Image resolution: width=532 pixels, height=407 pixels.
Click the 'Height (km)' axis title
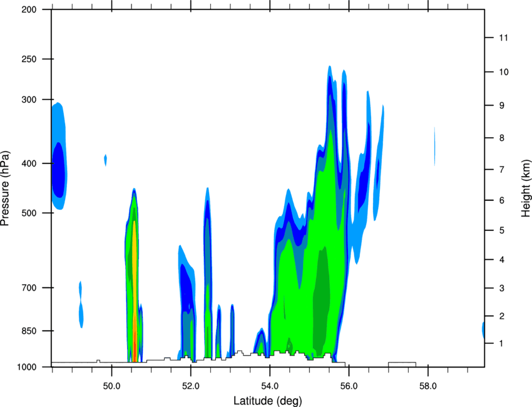point(526,188)
